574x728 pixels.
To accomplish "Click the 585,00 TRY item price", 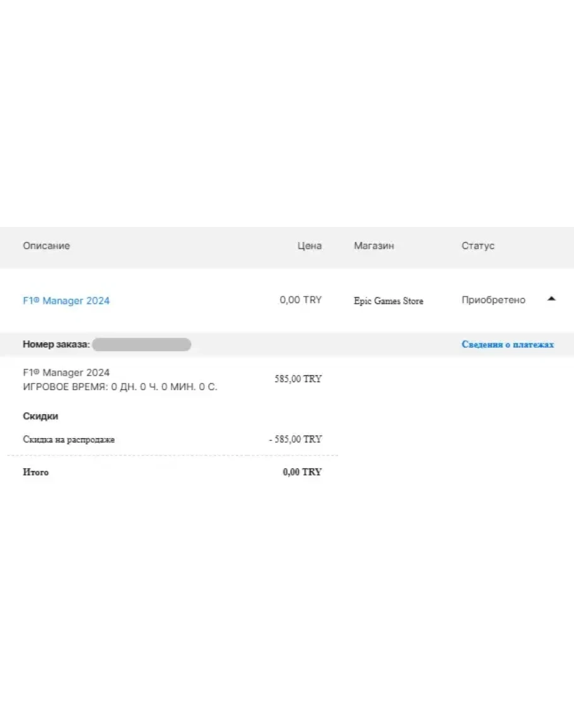I will (298, 379).
